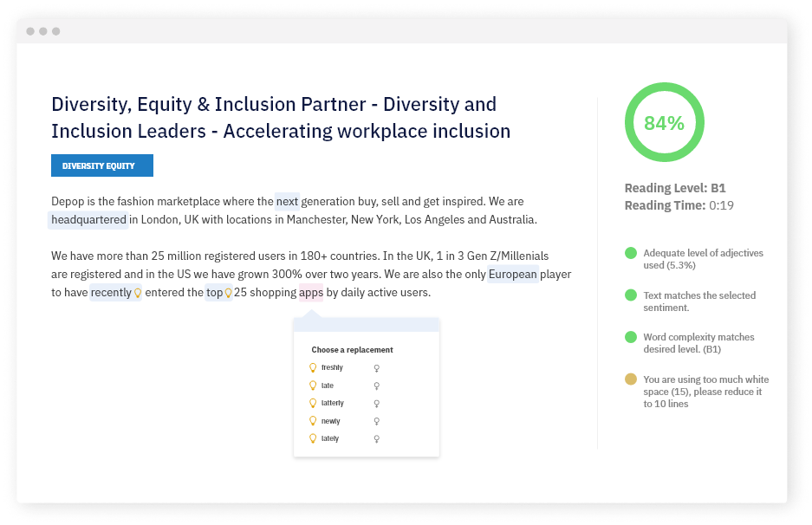Click the 84% score ring

point(665,122)
